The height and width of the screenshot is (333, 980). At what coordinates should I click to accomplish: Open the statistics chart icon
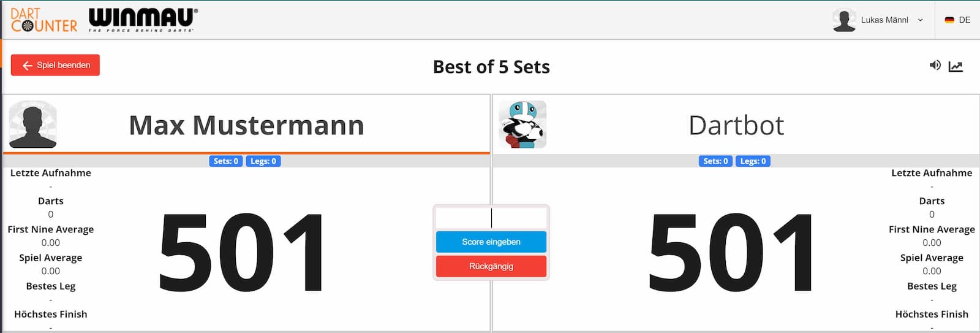point(956,66)
